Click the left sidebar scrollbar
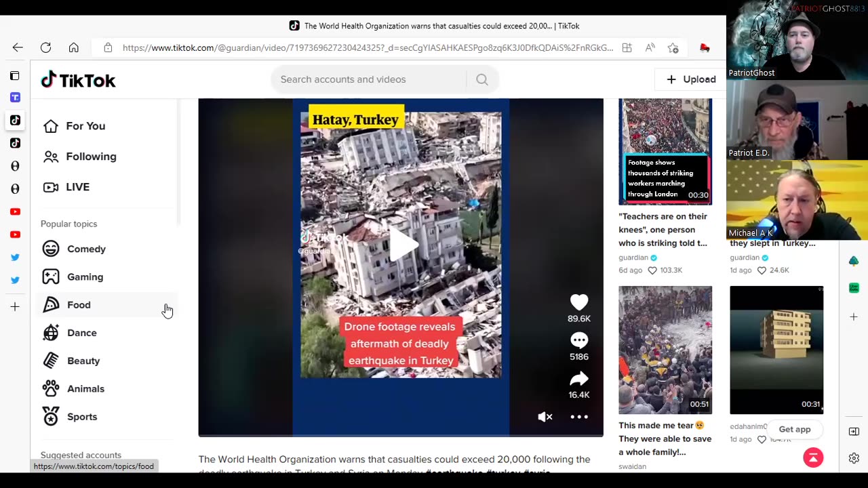 pyautogui.click(x=179, y=163)
